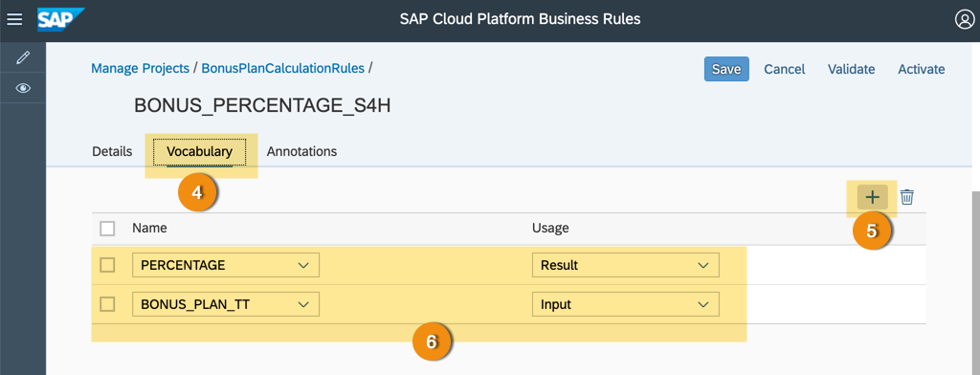Select the pencil edit mode icon
The height and width of the screenshot is (375, 980).
23,57
